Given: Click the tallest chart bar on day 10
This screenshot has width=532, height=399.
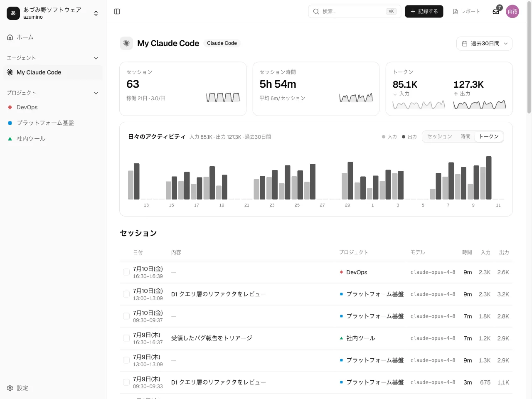Looking at the screenshot, I should click(489, 178).
